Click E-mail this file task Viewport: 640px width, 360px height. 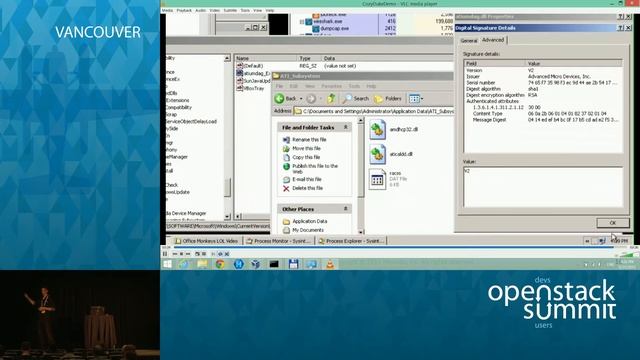pos(307,179)
